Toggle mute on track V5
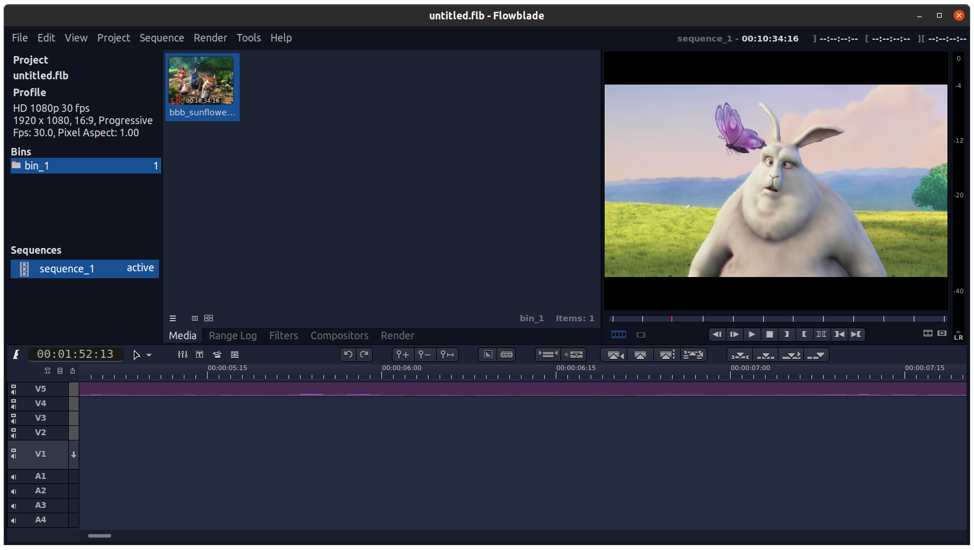Image resolution: width=974 pixels, height=550 pixels. (x=14, y=392)
